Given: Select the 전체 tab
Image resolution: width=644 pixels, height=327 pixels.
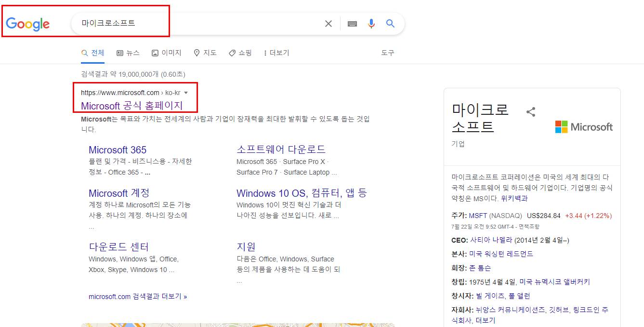Looking at the screenshot, I should coord(93,53).
